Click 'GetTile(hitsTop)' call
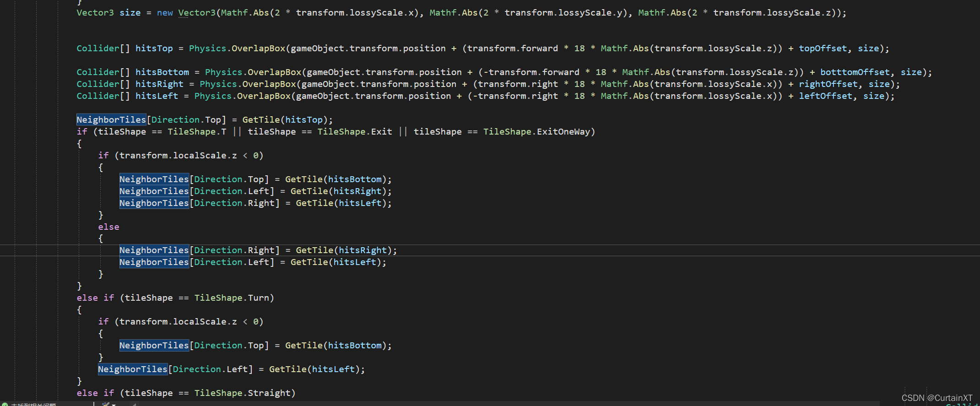This screenshot has width=980, height=406. pyautogui.click(x=285, y=120)
